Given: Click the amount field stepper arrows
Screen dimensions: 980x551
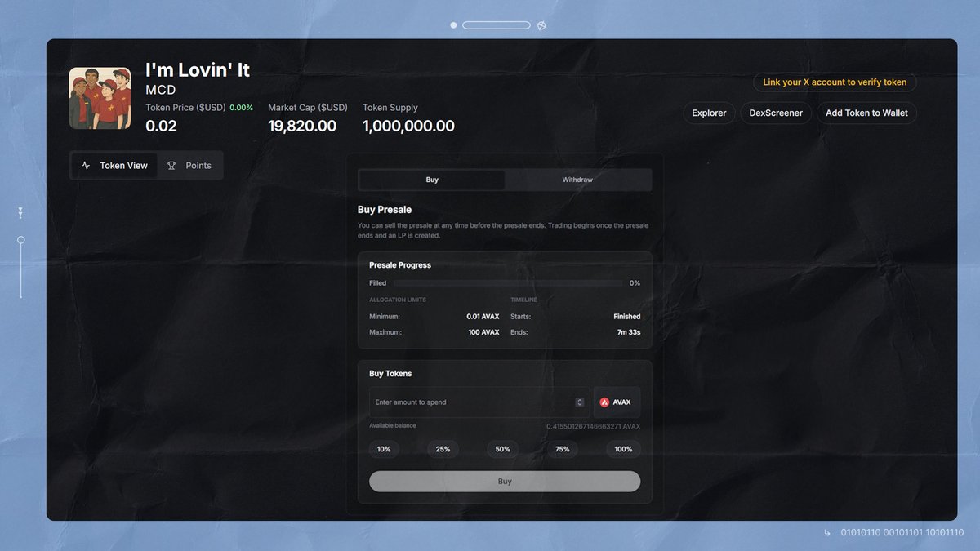Looking at the screenshot, I should 580,402.
